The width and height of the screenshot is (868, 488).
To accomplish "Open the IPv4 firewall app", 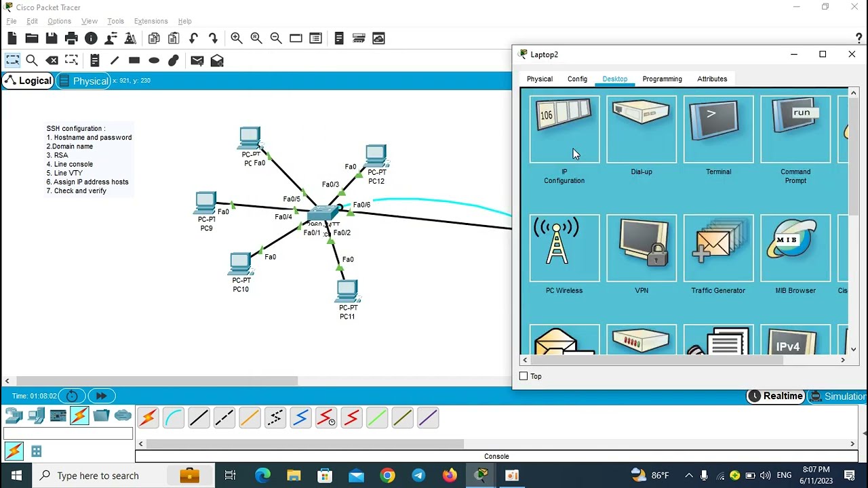I will pos(795,340).
